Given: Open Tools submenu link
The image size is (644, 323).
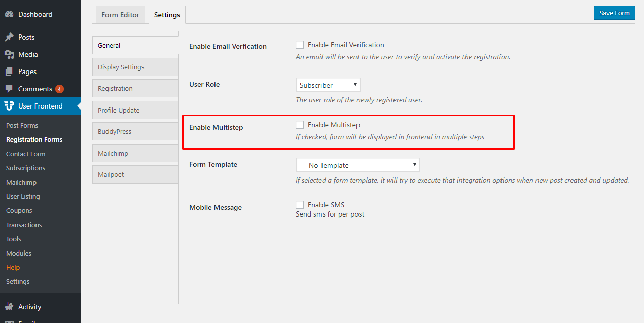Looking at the screenshot, I should click(14, 239).
